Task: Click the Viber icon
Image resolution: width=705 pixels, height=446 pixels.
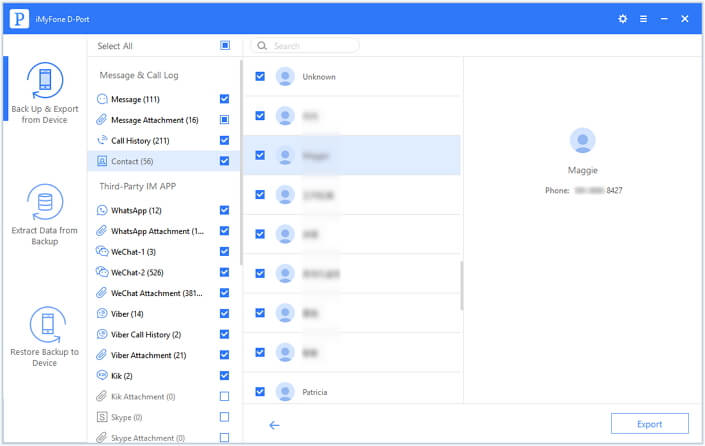Action: pyautogui.click(x=102, y=314)
